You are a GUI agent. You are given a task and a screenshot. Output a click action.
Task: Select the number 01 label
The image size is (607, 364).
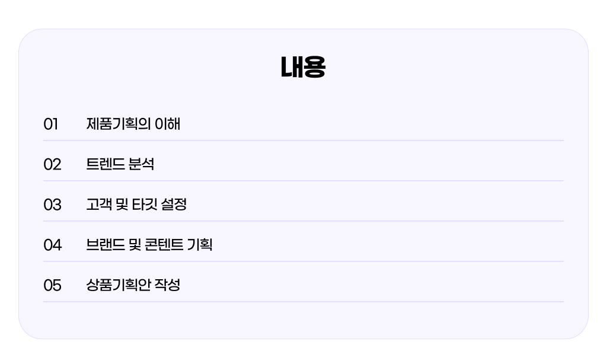click(51, 124)
